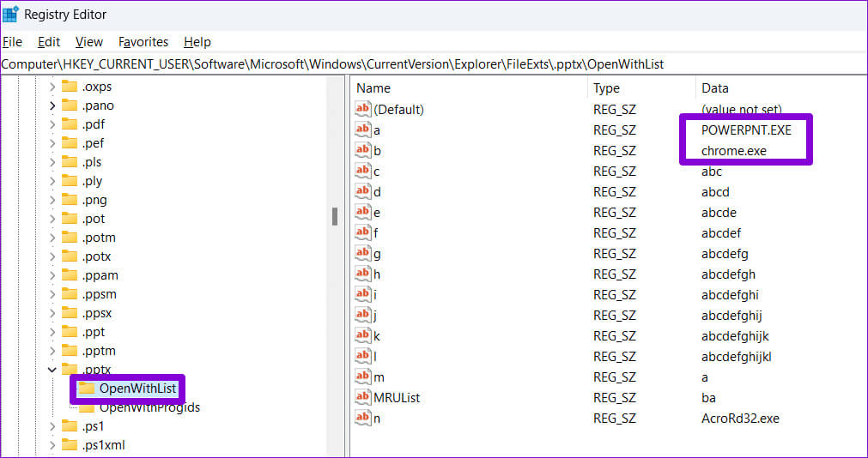Open the File menu
This screenshot has height=458, width=868.
click(x=12, y=42)
